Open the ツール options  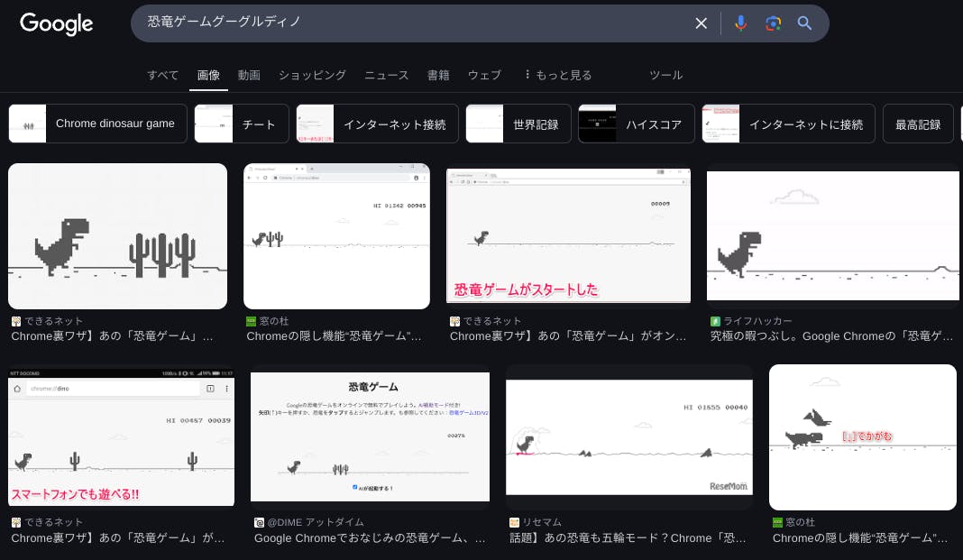coord(666,75)
